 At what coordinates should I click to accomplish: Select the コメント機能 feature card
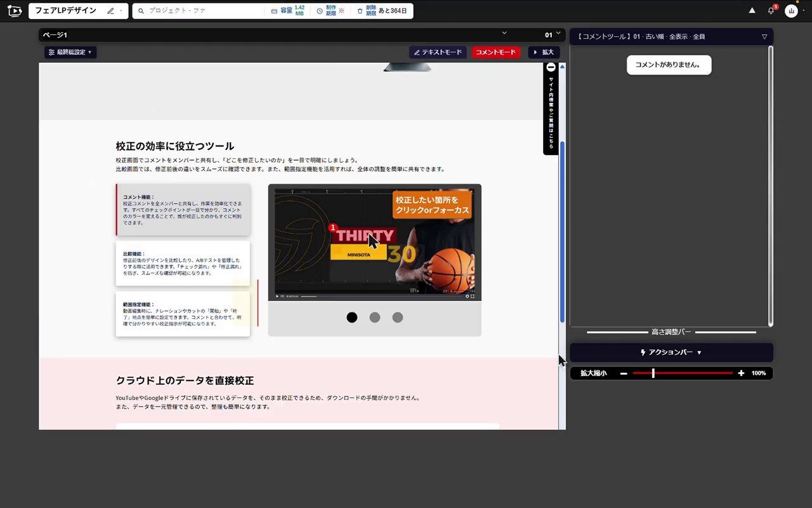pos(183,210)
